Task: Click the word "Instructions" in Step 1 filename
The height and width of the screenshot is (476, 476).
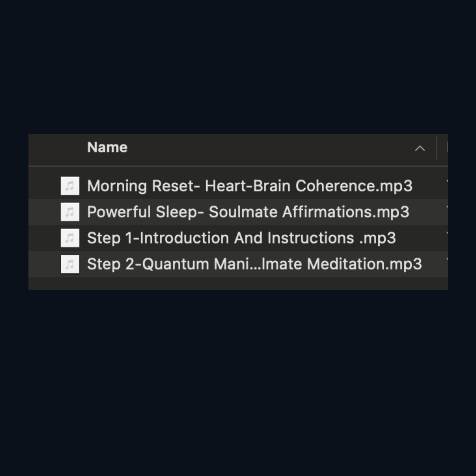Action: [x=311, y=238]
